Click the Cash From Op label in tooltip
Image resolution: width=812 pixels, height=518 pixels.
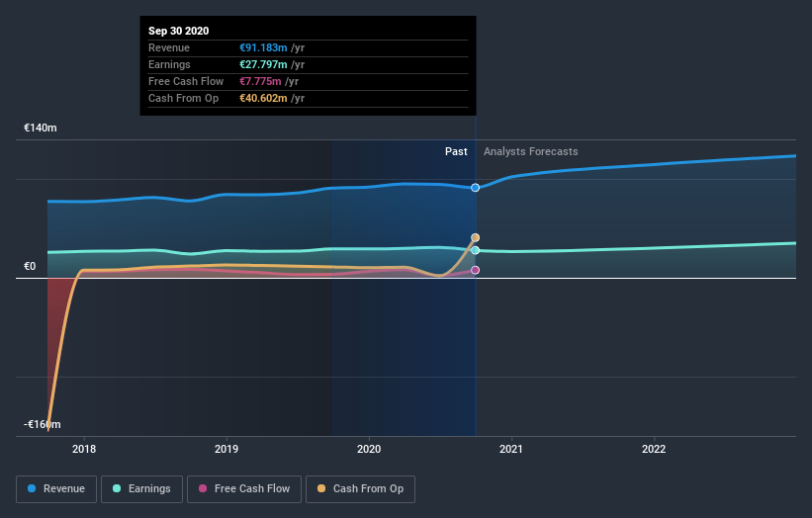(183, 98)
